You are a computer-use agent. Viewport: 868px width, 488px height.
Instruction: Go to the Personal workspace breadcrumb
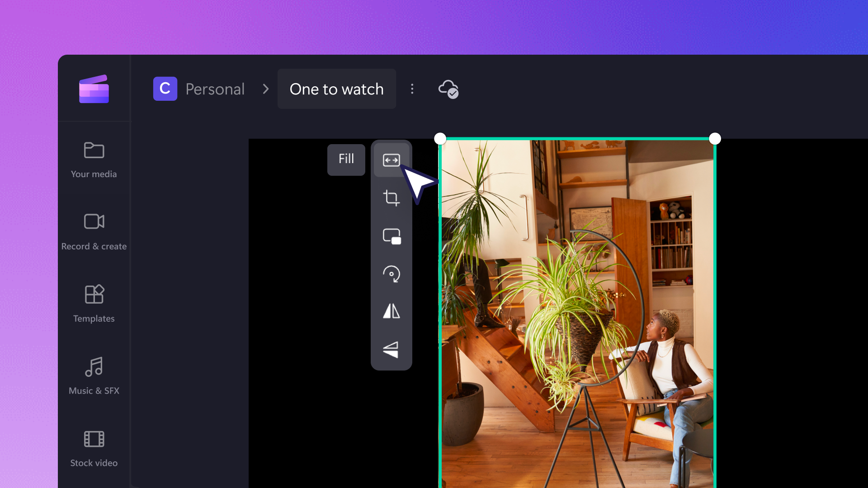[215, 89]
